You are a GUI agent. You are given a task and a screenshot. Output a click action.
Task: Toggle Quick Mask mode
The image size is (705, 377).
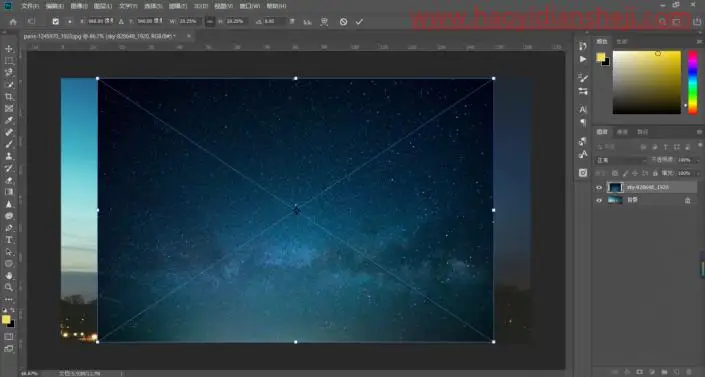pyautogui.click(x=9, y=337)
